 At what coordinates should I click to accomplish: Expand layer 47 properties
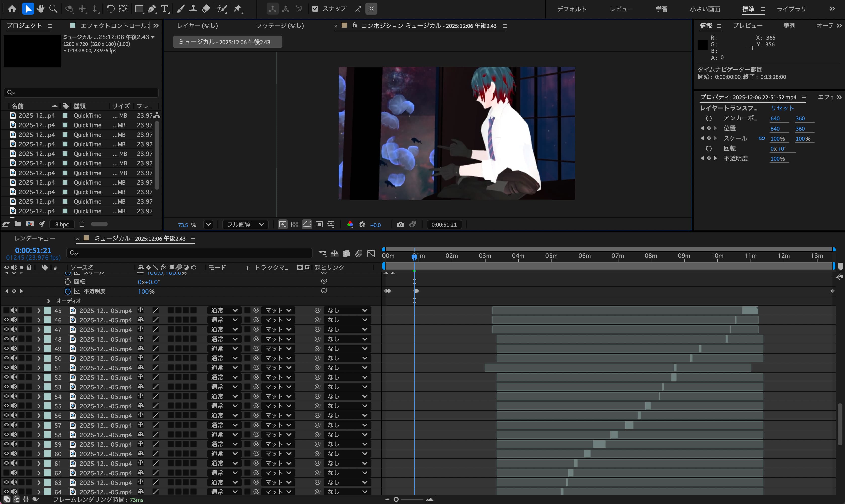(39, 329)
